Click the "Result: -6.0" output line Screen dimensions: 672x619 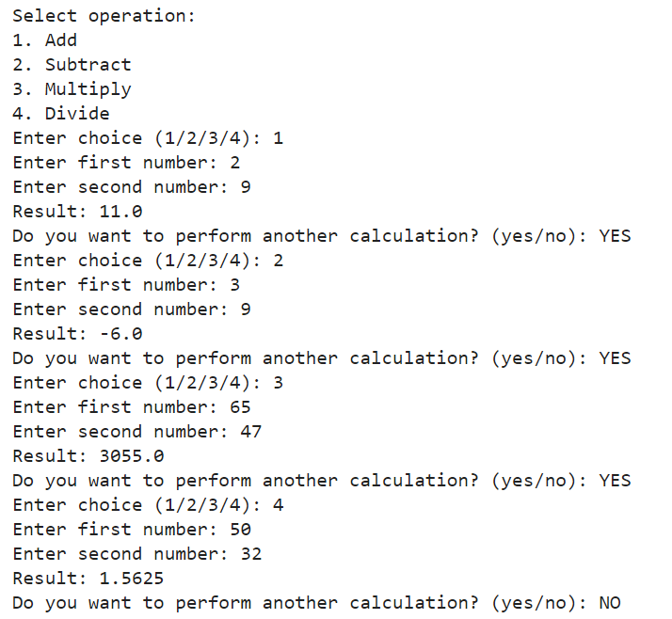pos(77,334)
